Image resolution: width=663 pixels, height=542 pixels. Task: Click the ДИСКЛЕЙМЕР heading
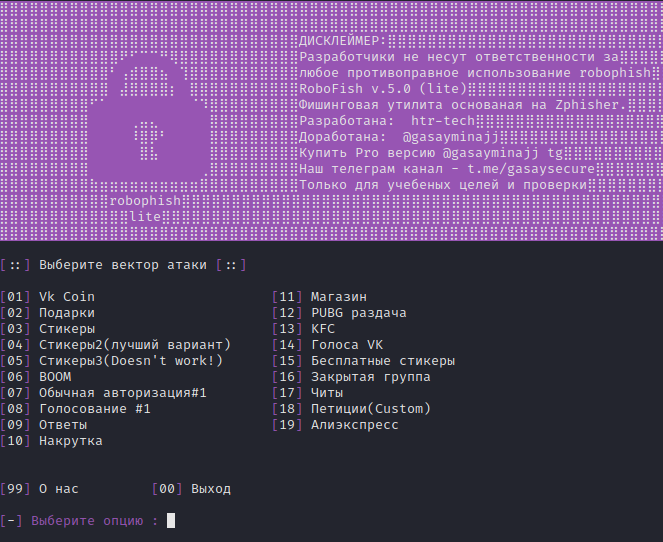[x=341, y=41]
